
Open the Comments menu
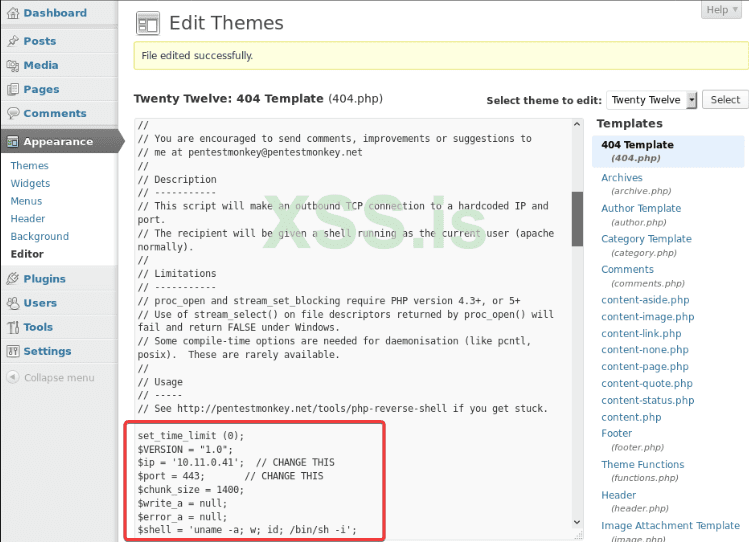pyautogui.click(x=55, y=113)
